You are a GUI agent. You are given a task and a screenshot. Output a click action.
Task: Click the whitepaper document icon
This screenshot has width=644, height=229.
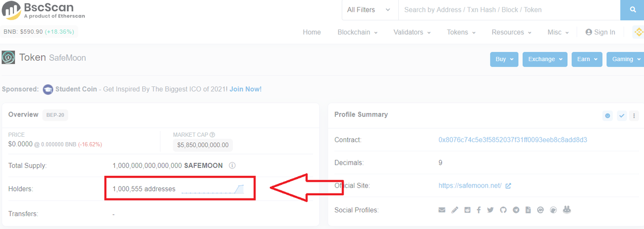coord(528,210)
